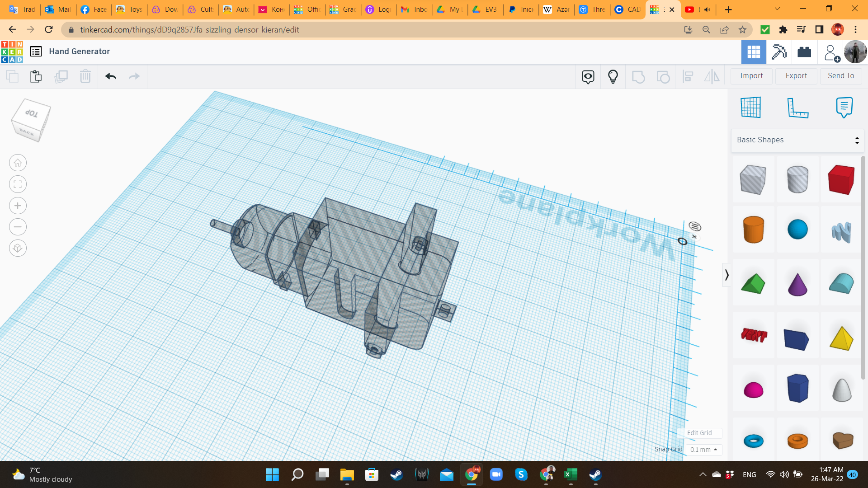
Task: Pick the red Box shape
Action: coord(841,179)
